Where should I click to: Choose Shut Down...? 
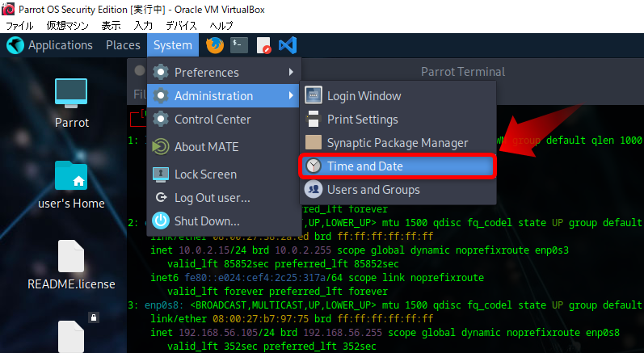(x=223, y=221)
